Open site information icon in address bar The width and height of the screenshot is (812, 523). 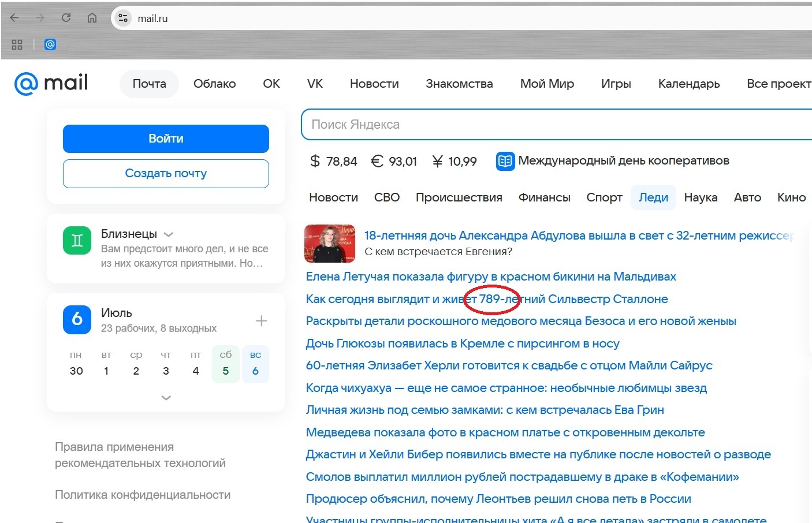(123, 18)
